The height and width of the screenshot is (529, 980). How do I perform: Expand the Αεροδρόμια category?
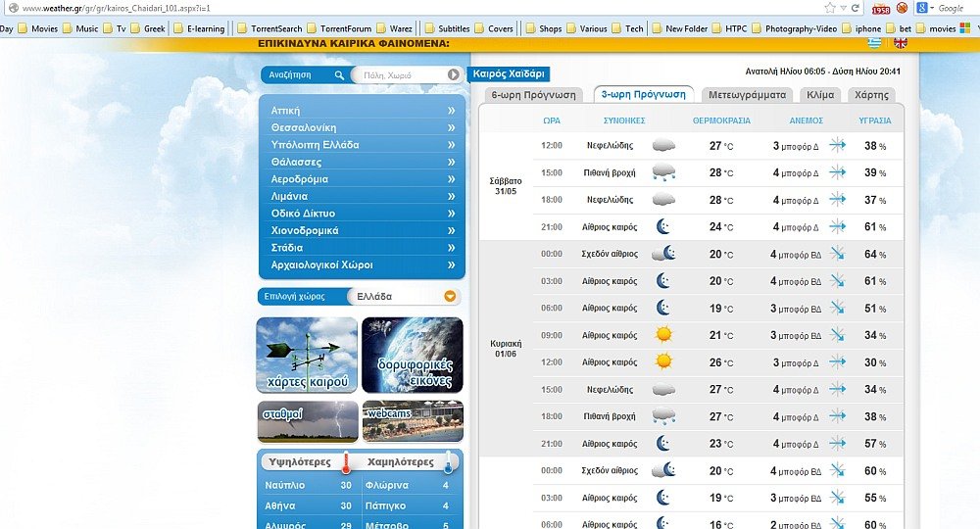(x=362, y=179)
